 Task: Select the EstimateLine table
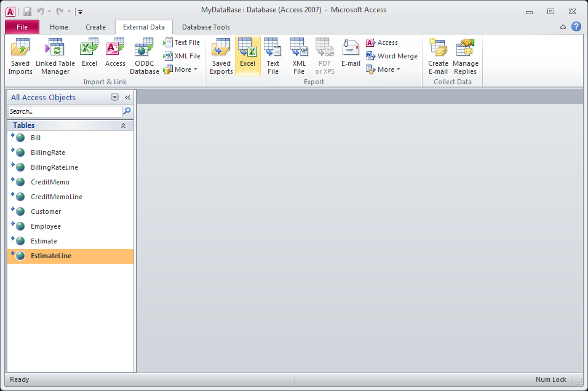(x=71, y=256)
